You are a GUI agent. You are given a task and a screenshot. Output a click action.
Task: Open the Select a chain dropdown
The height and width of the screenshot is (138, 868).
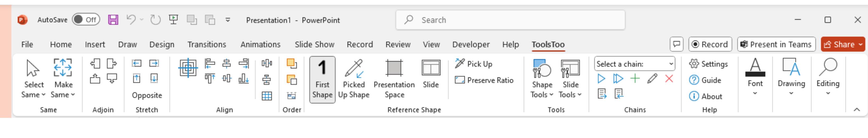(634, 64)
